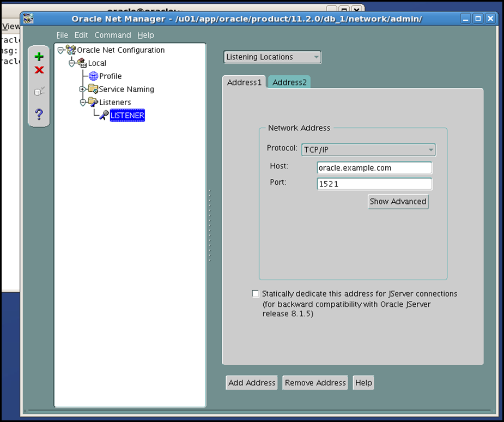Viewport: 504px width, 422px height.
Task: Open the Protocol TCP/IP dropdown
Action: (368, 150)
